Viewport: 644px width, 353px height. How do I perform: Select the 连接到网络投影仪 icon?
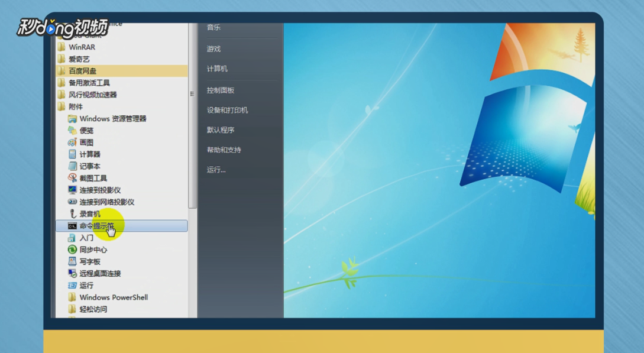72,202
